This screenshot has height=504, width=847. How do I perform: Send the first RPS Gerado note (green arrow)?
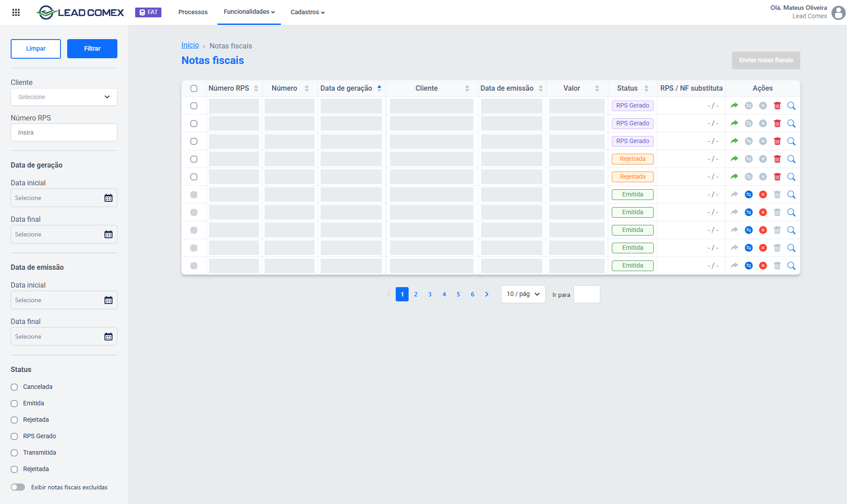(735, 106)
